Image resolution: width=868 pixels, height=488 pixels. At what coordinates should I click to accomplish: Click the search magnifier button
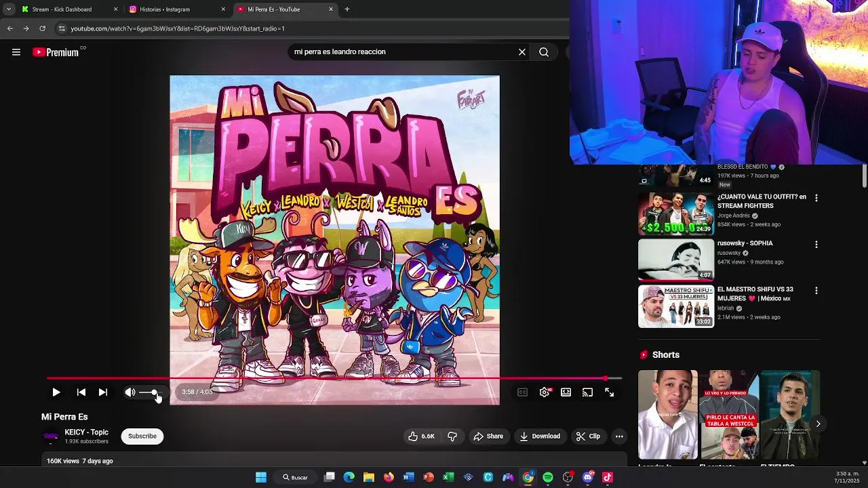[x=544, y=52]
